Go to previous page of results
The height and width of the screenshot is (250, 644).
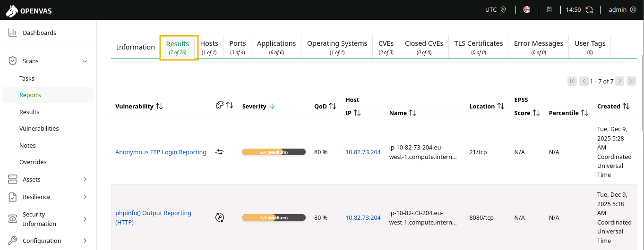pos(584,81)
